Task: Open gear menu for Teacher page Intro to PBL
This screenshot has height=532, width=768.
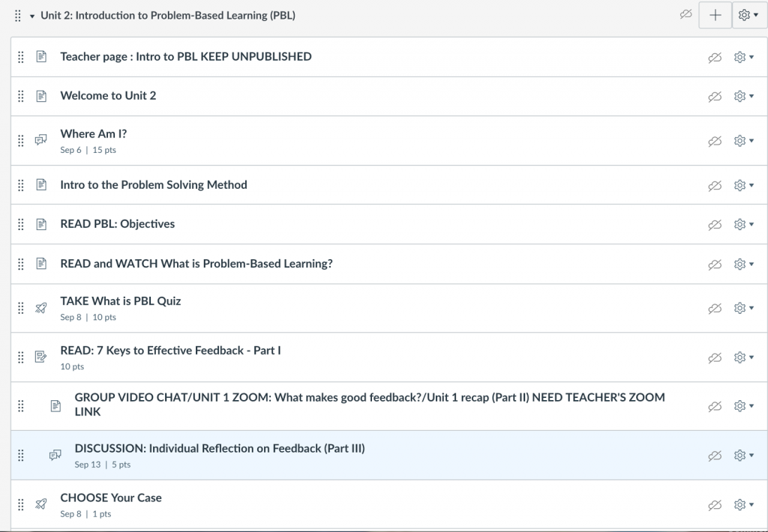Action: [743, 57]
